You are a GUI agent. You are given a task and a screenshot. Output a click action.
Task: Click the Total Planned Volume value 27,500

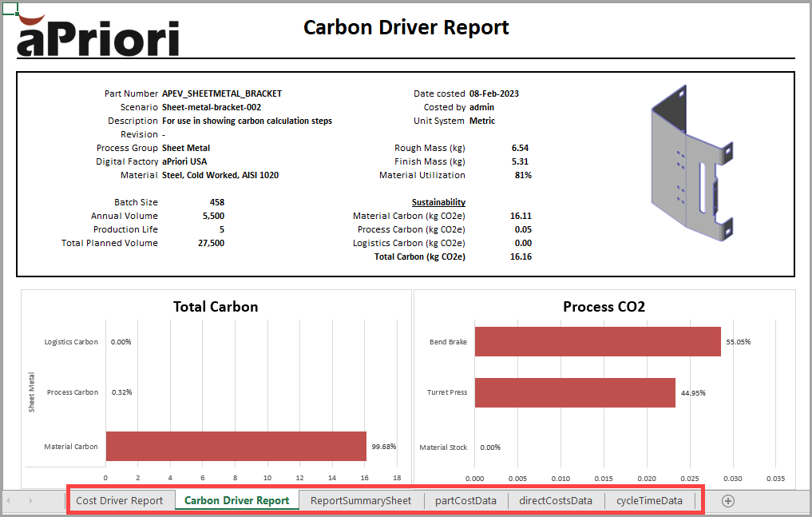pos(212,243)
